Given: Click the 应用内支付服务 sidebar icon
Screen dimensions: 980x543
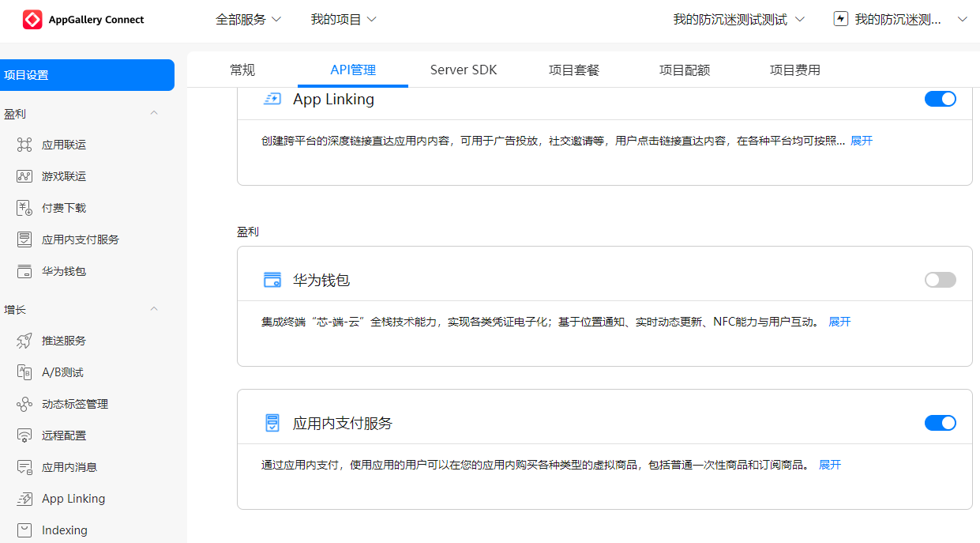Looking at the screenshot, I should (24, 239).
